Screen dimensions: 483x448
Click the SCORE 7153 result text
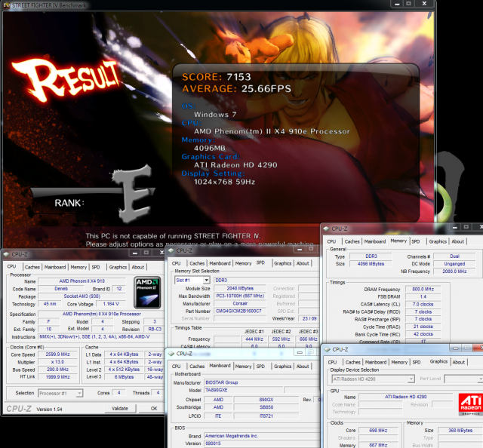(217, 77)
